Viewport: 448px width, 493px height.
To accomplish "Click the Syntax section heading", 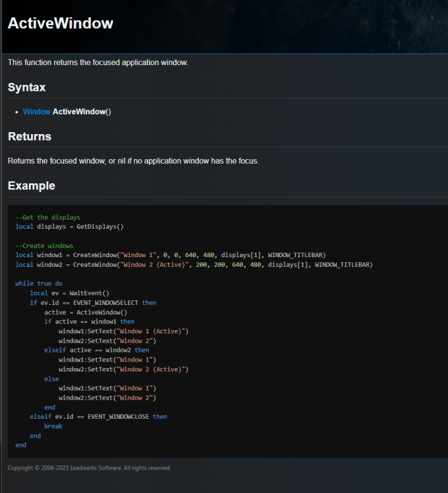I will (x=26, y=87).
